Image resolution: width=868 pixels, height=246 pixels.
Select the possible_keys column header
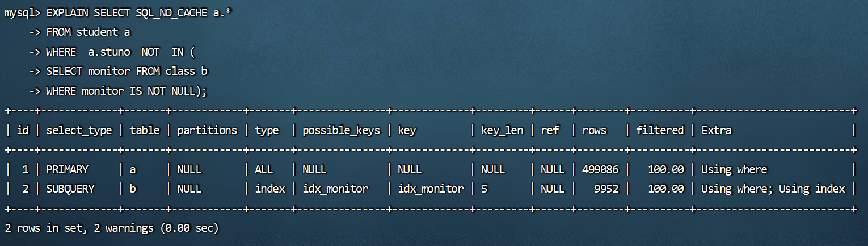tap(340, 130)
